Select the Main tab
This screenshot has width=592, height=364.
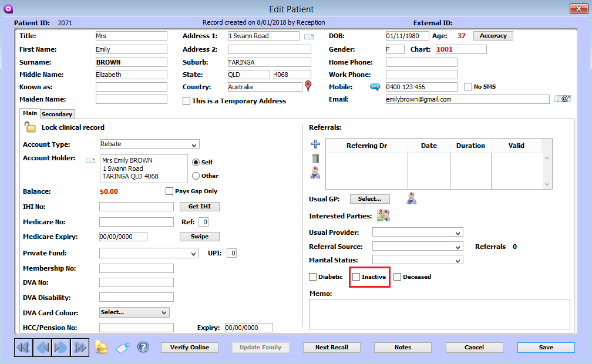pos(30,113)
